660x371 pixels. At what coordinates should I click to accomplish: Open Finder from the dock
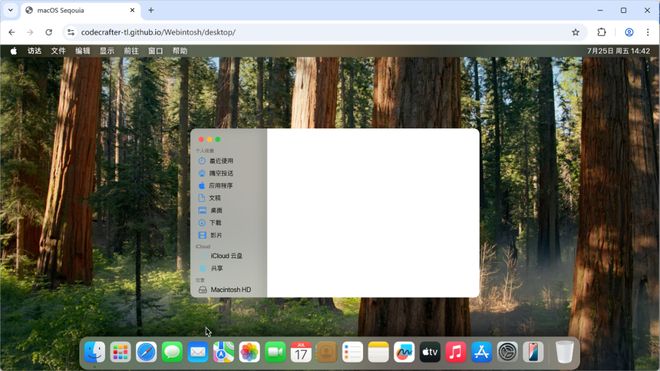pyautogui.click(x=95, y=352)
